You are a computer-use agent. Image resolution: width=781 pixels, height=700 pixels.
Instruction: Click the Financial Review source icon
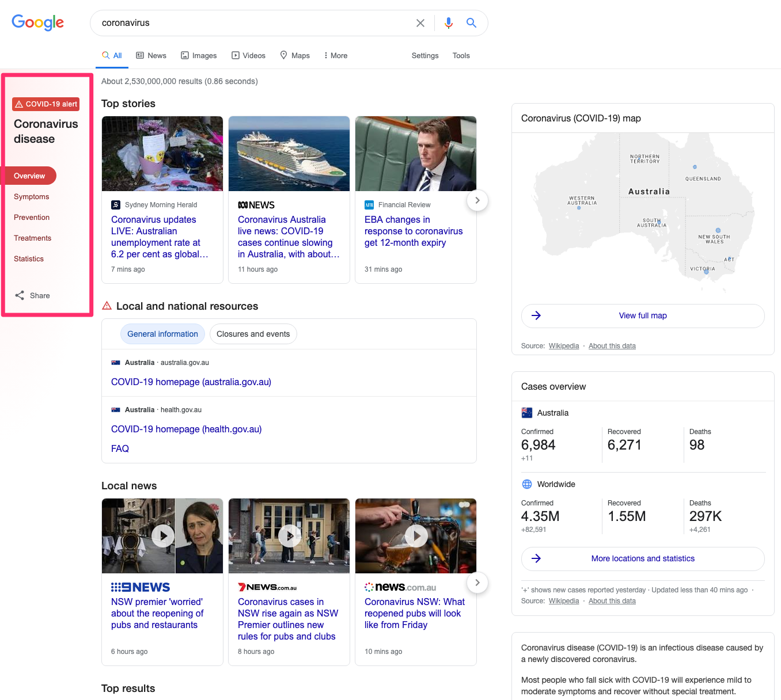pos(369,205)
